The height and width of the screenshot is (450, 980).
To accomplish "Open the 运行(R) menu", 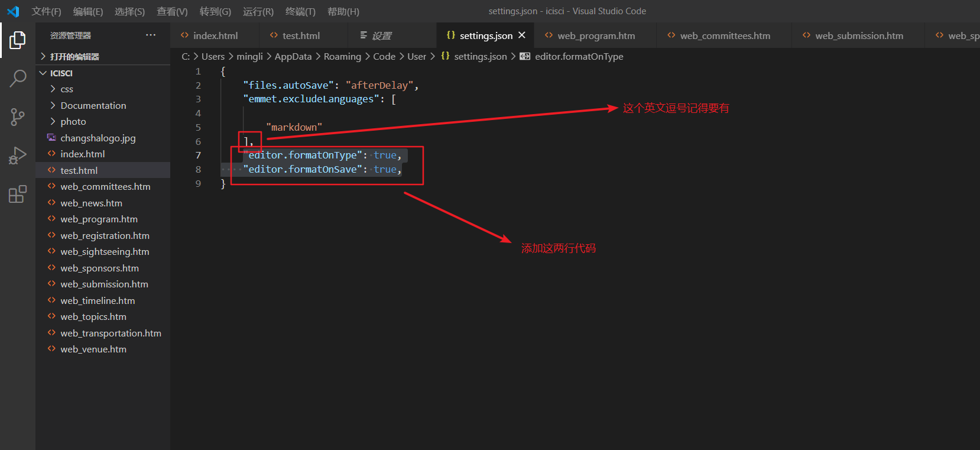I will [x=258, y=11].
